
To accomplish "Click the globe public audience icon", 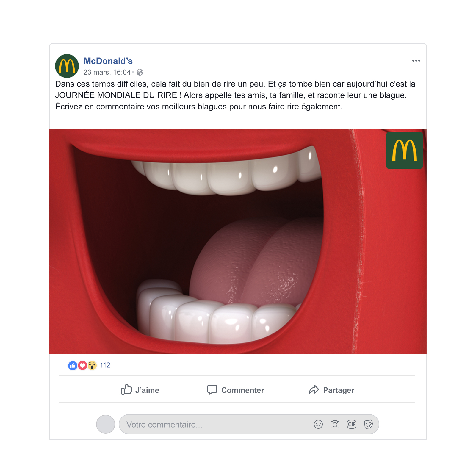I will 140,72.
